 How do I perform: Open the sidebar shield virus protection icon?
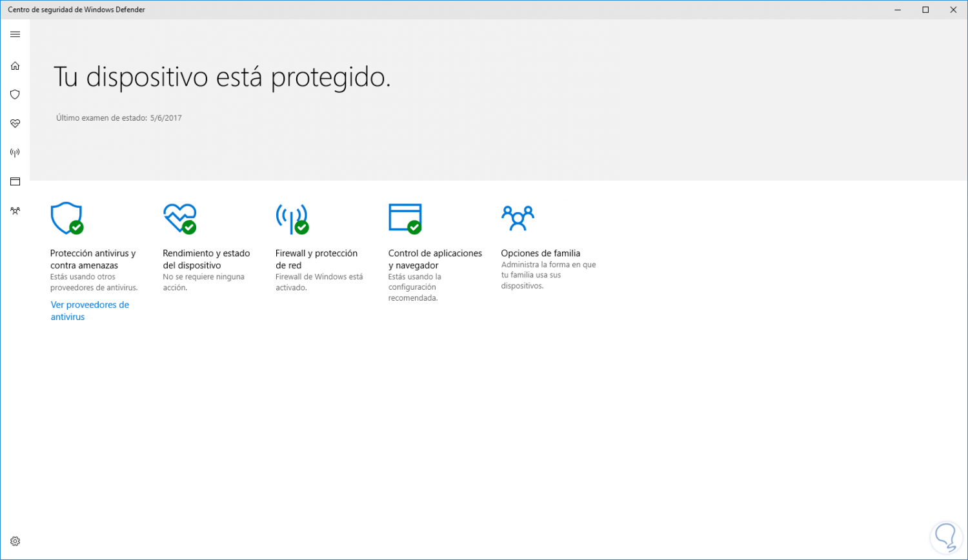click(x=15, y=94)
